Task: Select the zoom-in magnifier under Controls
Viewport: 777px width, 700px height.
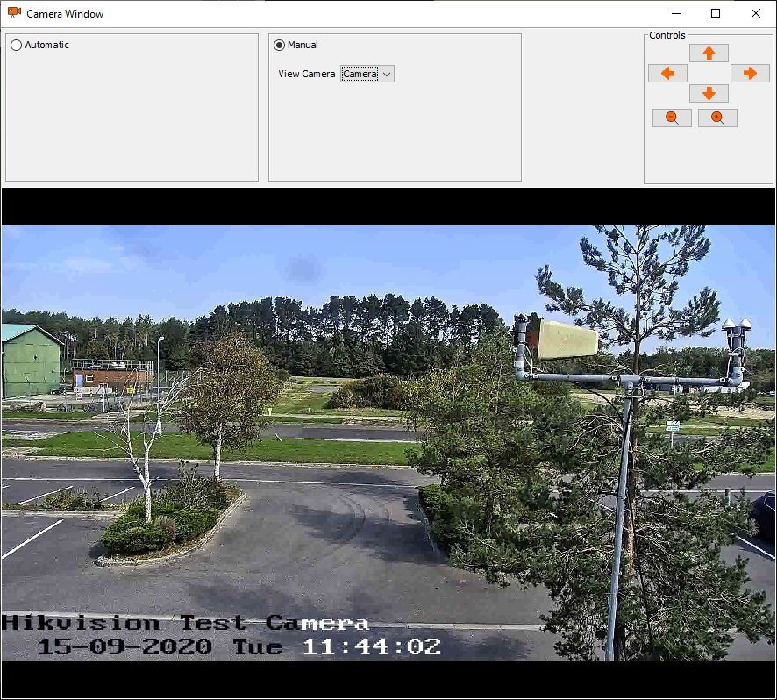Action: coord(717,117)
